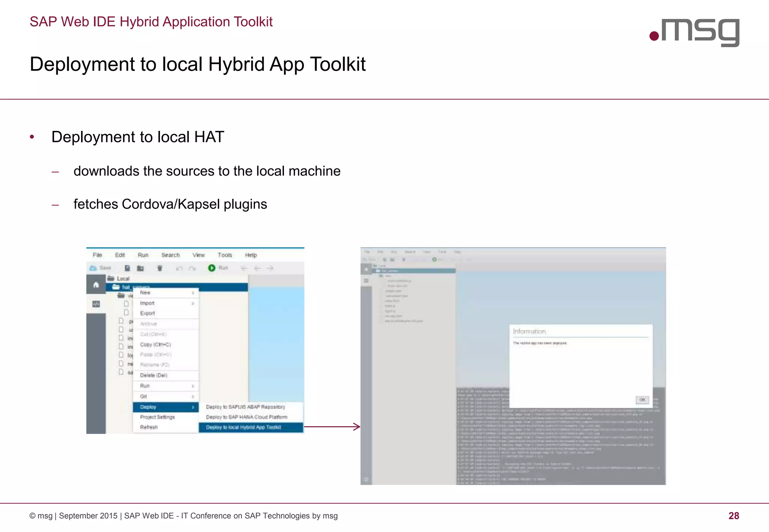
Task: Click the last edit location arrow icon
Action: (244, 268)
